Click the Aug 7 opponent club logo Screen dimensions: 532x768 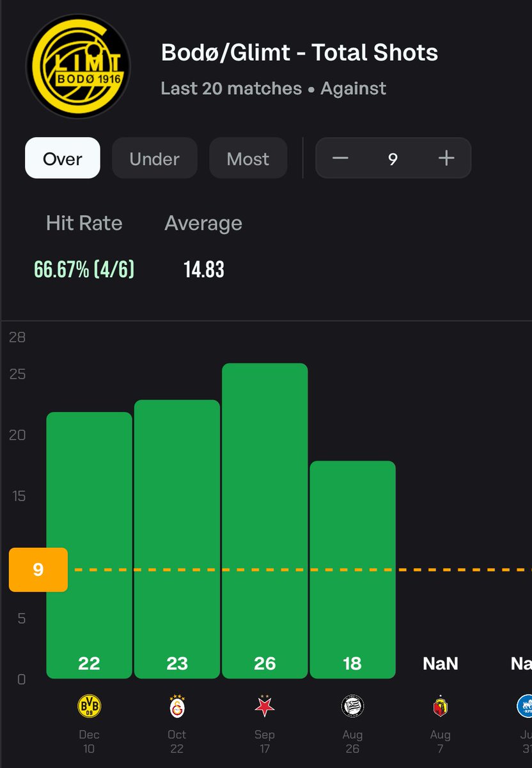point(441,707)
